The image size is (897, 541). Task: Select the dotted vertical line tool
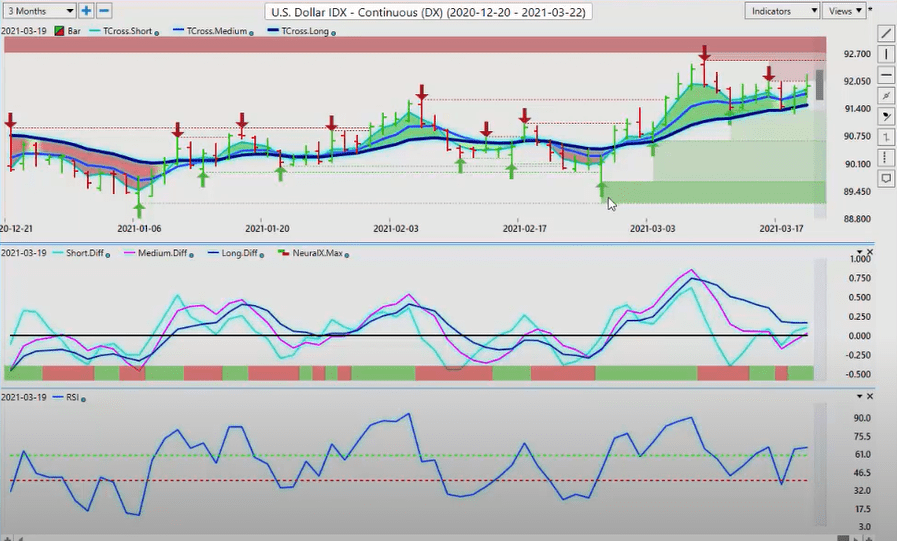tap(886, 158)
